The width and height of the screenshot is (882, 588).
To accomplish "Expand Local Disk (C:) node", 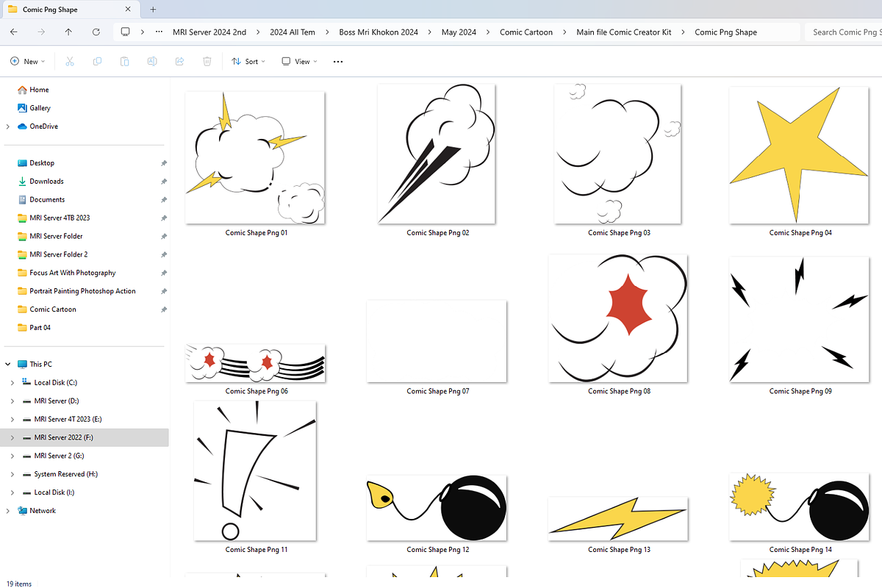I will (x=12, y=383).
